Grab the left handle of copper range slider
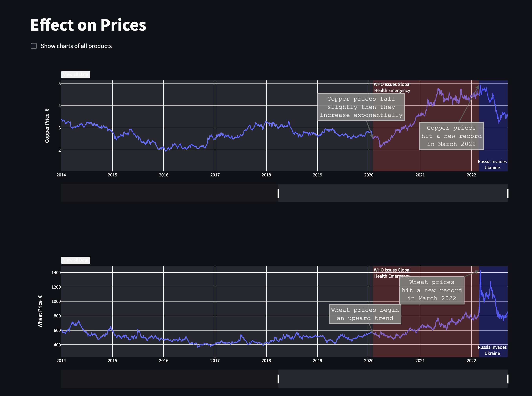This screenshot has height=396, width=532. tap(278, 193)
